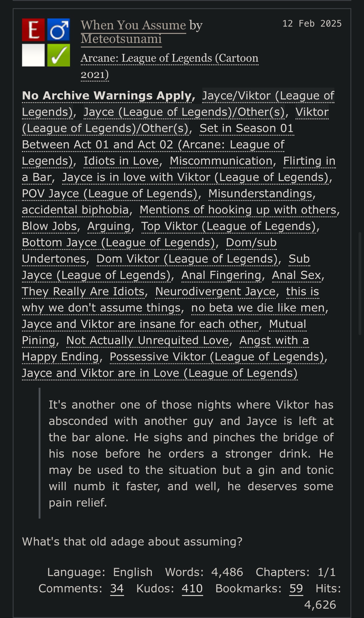Select the Arguing tag
The height and width of the screenshot is (618, 364).
point(109,226)
